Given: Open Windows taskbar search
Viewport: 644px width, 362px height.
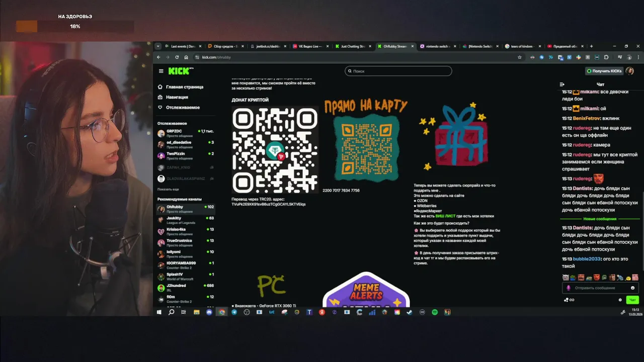Looking at the screenshot, I should pos(171,312).
